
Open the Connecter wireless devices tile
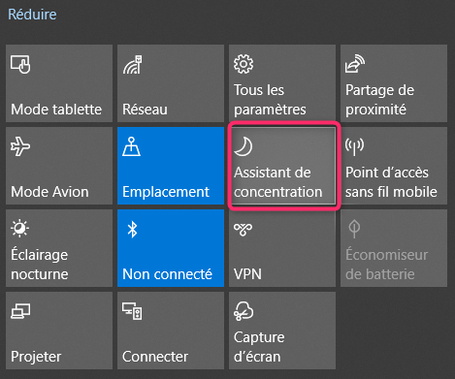[171, 330]
